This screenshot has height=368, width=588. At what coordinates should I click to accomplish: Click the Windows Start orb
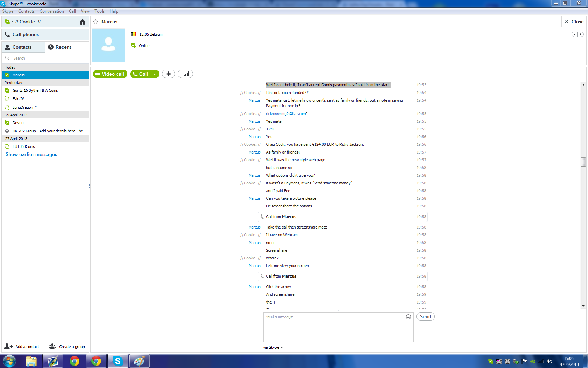click(x=9, y=361)
